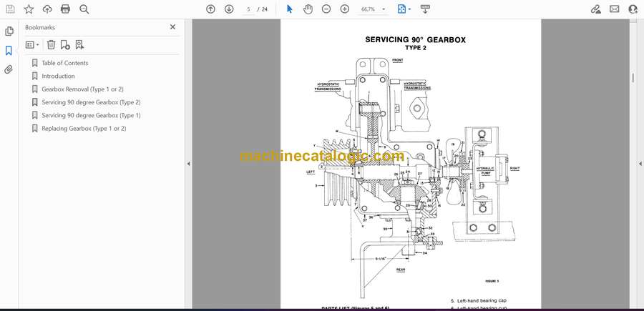Viewport: 644px width, 311px height.
Task: Click the scrolling mode keyboard icon
Action: coord(425,9)
